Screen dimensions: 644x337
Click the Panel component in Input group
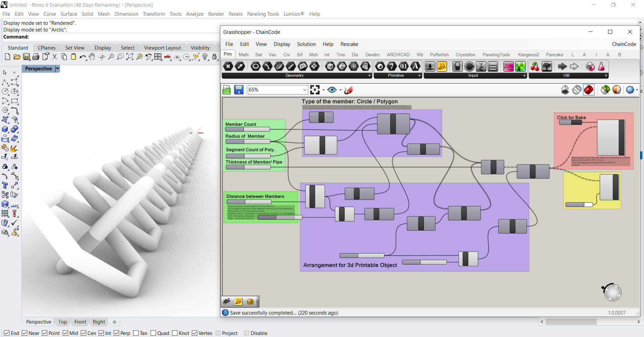point(442,67)
